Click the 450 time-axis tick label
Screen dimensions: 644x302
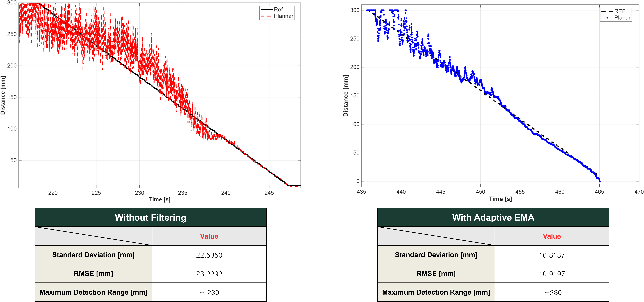(x=480, y=192)
